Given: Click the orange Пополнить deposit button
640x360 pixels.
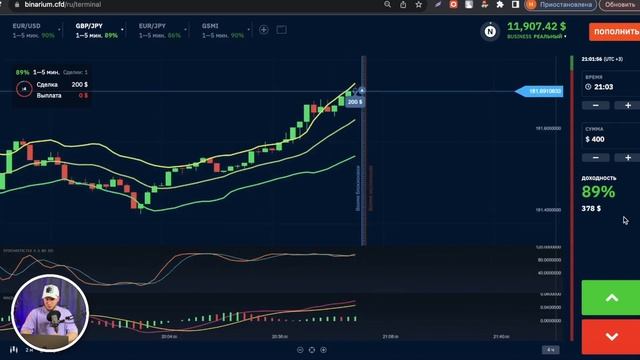Looking at the screenshot, I should click(614, 31).
